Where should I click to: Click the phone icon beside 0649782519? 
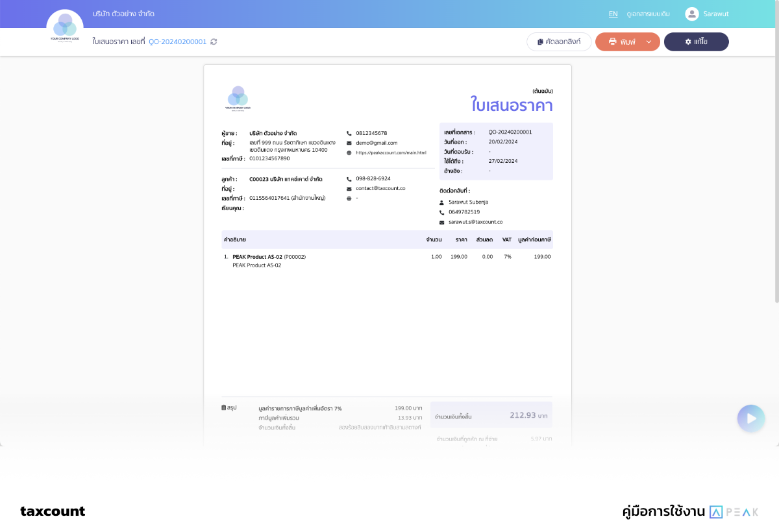(x=442, y=212)
